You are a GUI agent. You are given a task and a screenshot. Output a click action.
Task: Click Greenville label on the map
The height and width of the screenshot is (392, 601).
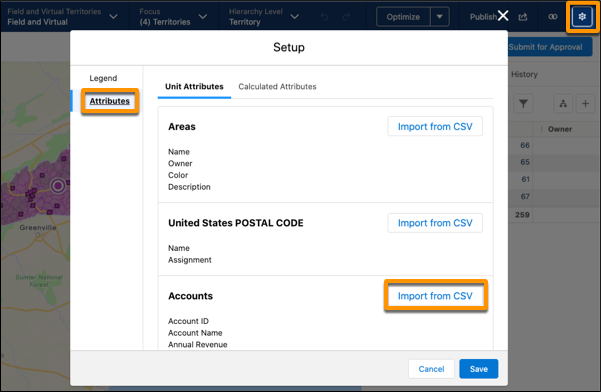(x=38, y=228)
